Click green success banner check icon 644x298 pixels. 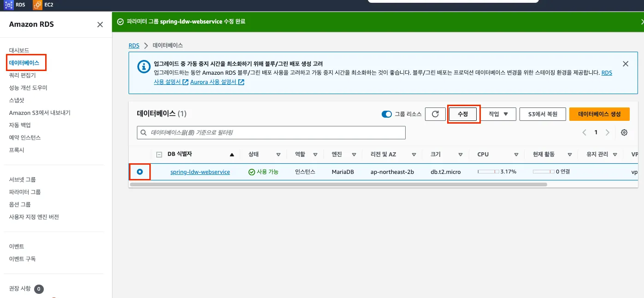pos(120,22)
